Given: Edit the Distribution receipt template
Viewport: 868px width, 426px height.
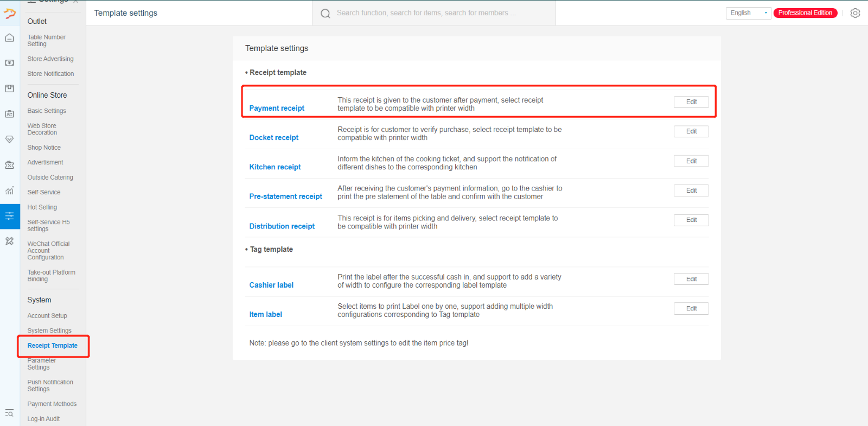Looking at the screenshot, I should click(x=691, y=220).
